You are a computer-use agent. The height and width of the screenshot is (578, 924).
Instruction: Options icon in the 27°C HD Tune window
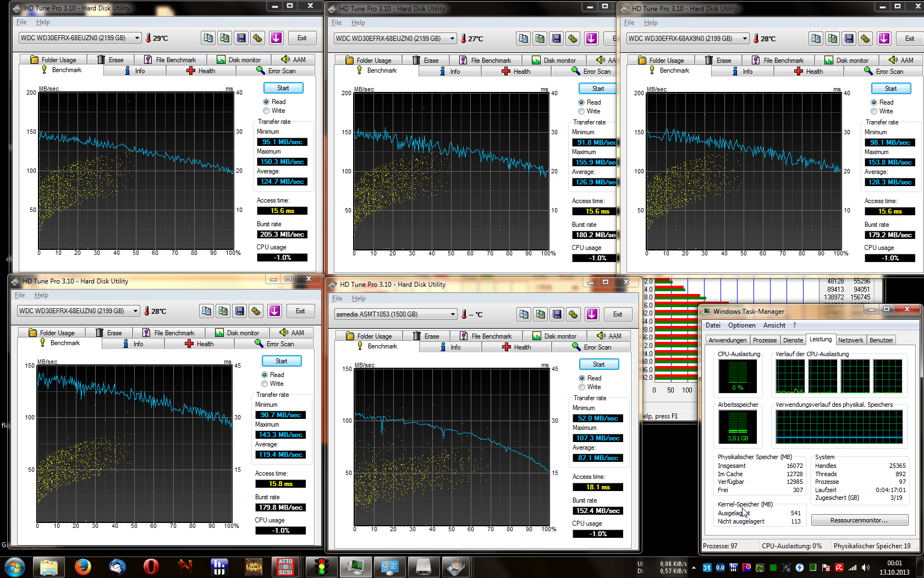tap(573, 39)
